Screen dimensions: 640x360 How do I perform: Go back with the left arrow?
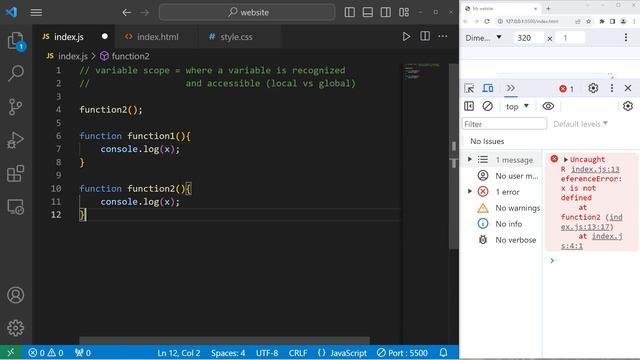(127, 12)
